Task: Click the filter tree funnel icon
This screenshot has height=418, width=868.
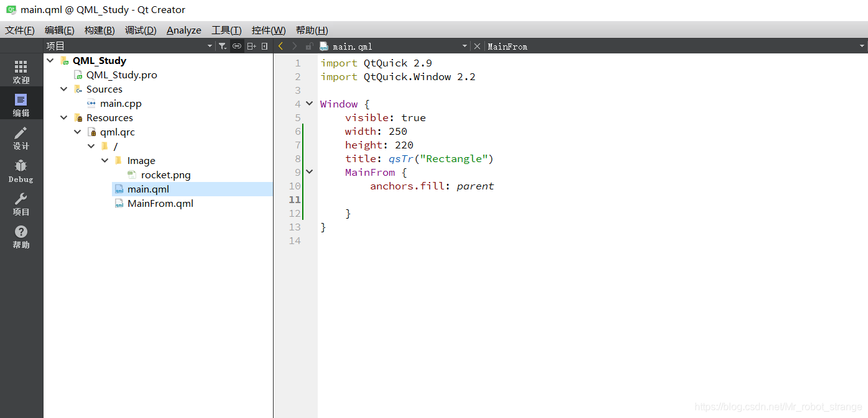Action: tap(223, 46)
